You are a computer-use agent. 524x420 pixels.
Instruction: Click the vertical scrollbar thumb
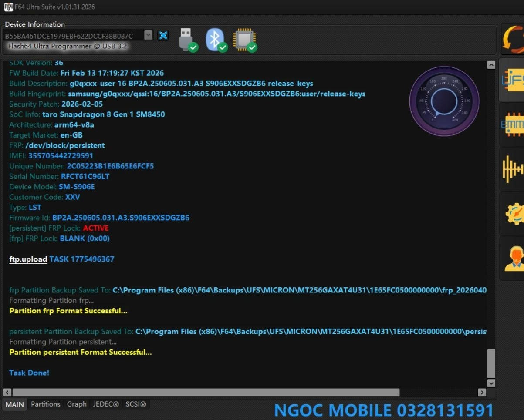pyautogui.click(x=491, y=363)
